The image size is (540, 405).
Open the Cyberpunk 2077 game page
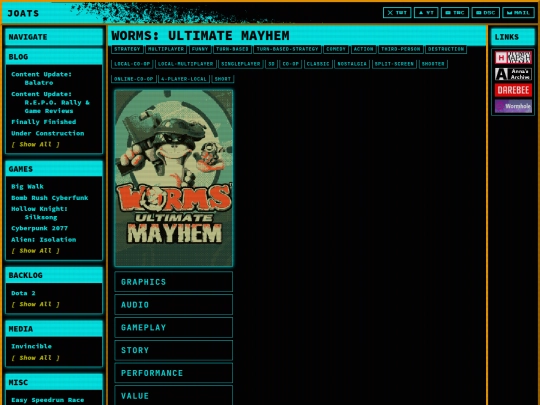click(39, 228)
